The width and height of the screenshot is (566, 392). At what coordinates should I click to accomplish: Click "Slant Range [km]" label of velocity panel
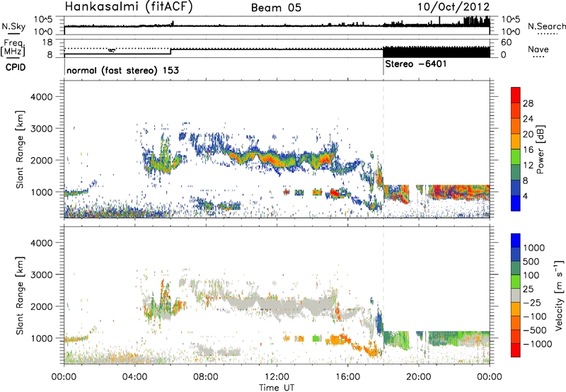20,296
